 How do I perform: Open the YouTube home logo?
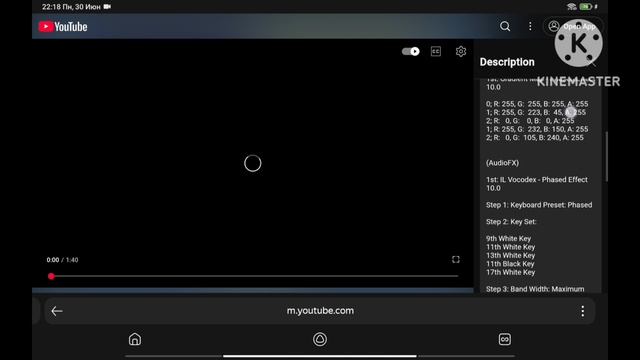click(63, 27)
